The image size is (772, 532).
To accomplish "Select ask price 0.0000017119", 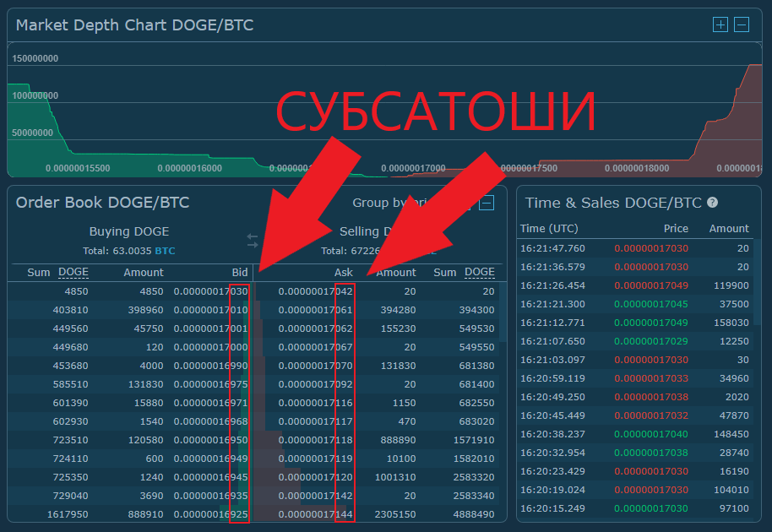I will coord(316,459).
